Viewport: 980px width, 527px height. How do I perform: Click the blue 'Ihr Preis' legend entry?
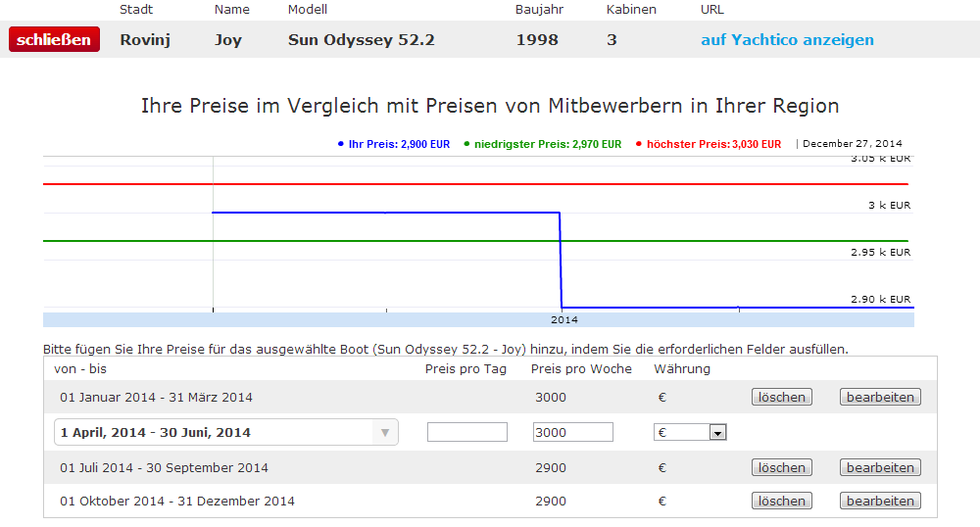click(393, 144)
